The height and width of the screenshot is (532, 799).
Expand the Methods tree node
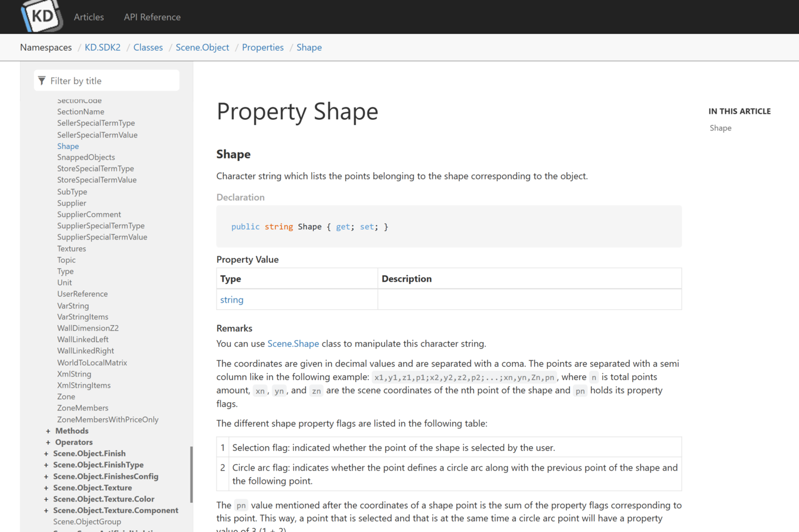48,431
